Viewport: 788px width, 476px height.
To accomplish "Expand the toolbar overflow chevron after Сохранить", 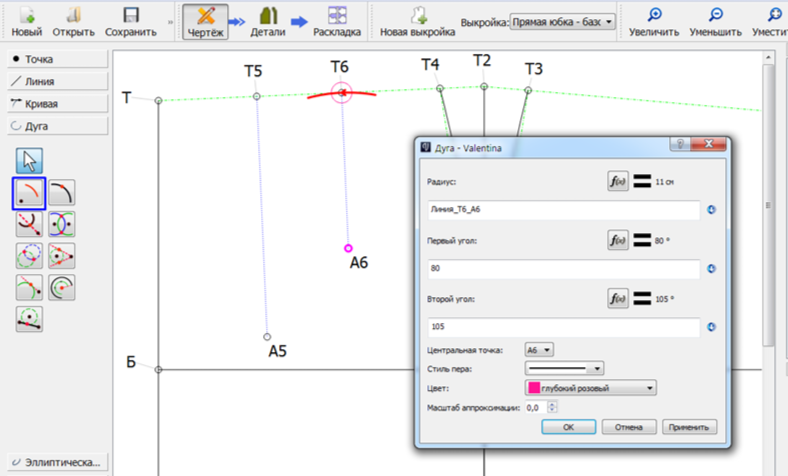I will (x=170, y=22).
